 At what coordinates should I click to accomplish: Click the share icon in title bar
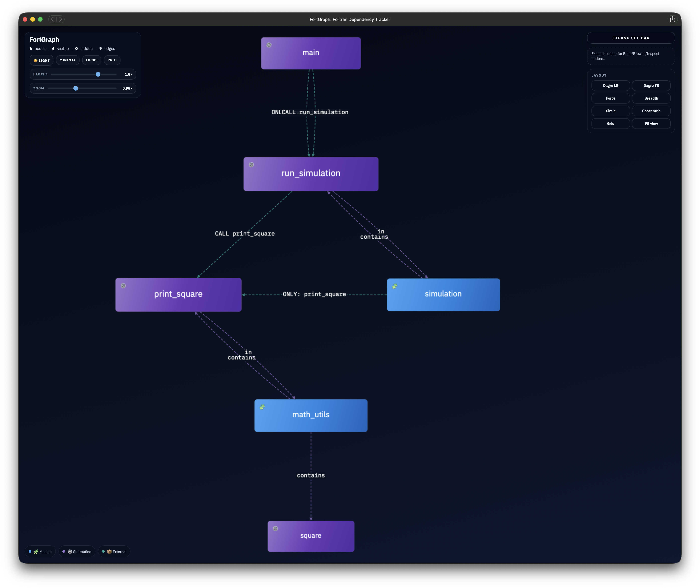pyautogui.click(x=673, y=19)
